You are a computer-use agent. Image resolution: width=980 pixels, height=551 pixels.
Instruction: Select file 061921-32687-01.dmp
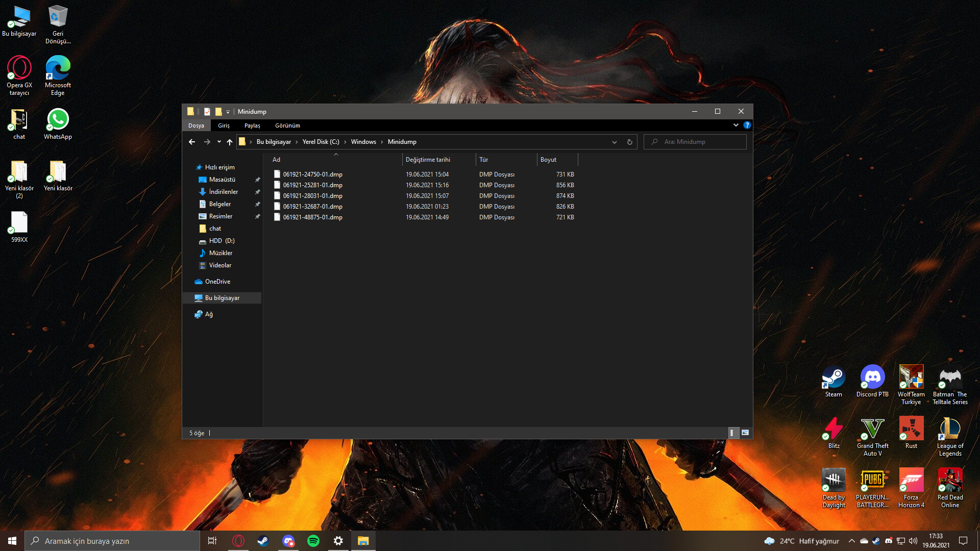[312, 207]
